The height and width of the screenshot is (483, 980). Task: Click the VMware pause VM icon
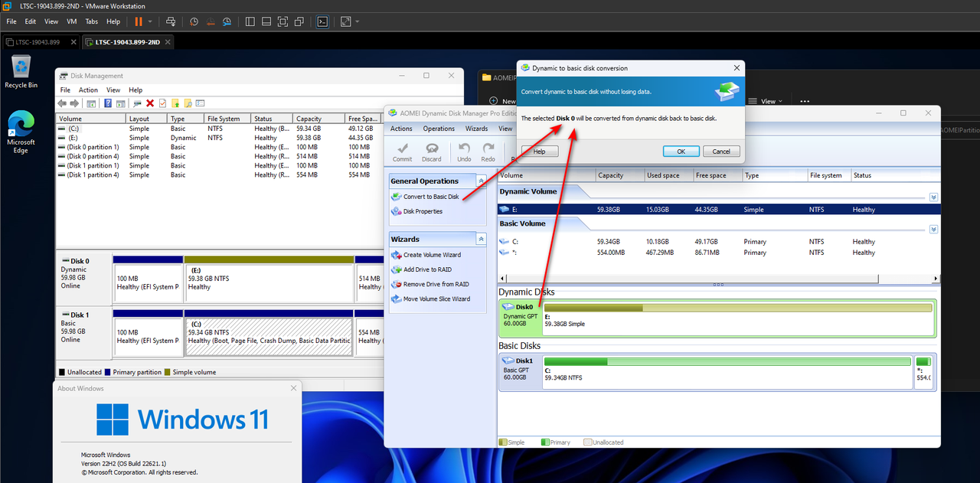click(138, 21)
